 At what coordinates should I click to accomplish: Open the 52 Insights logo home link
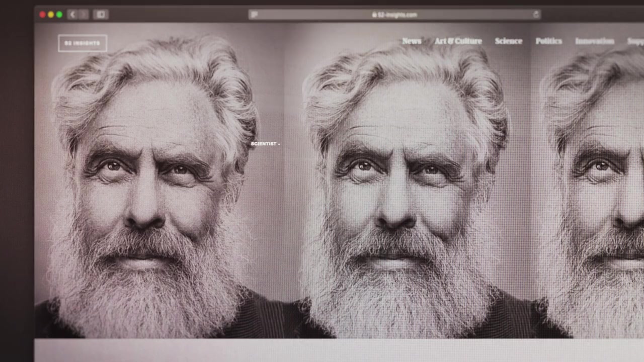click(83, 43)
